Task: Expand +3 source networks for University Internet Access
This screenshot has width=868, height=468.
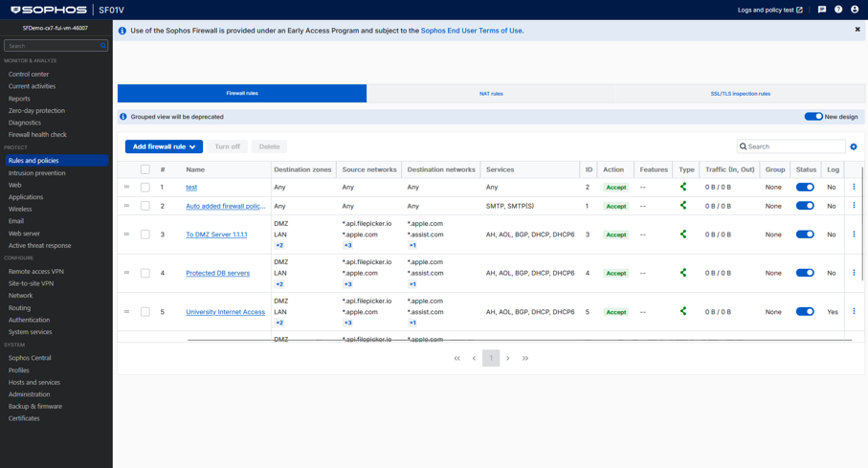Action: (x=347, y=323)
